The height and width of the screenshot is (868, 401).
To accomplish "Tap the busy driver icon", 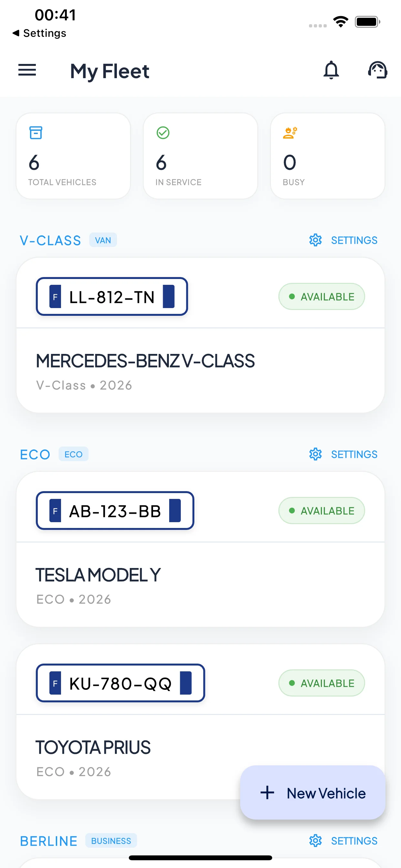I will [x=290, y=133].
